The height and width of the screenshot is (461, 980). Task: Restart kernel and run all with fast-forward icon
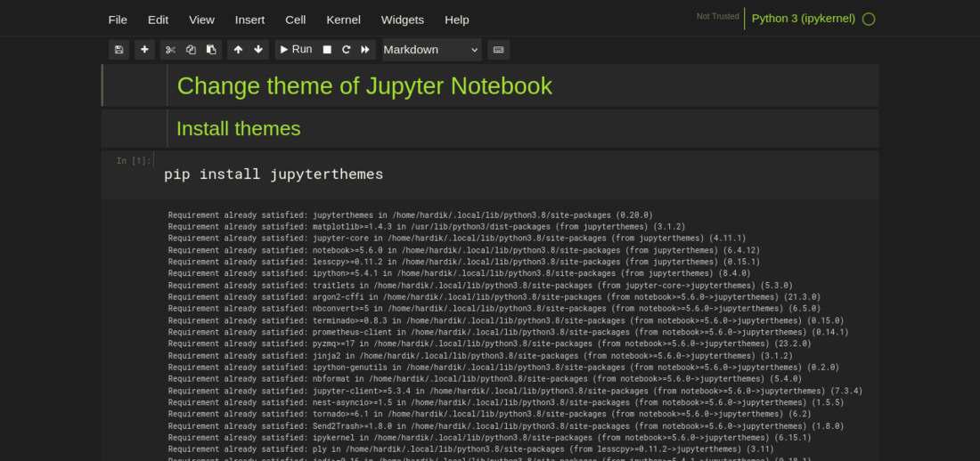point(365,49)
